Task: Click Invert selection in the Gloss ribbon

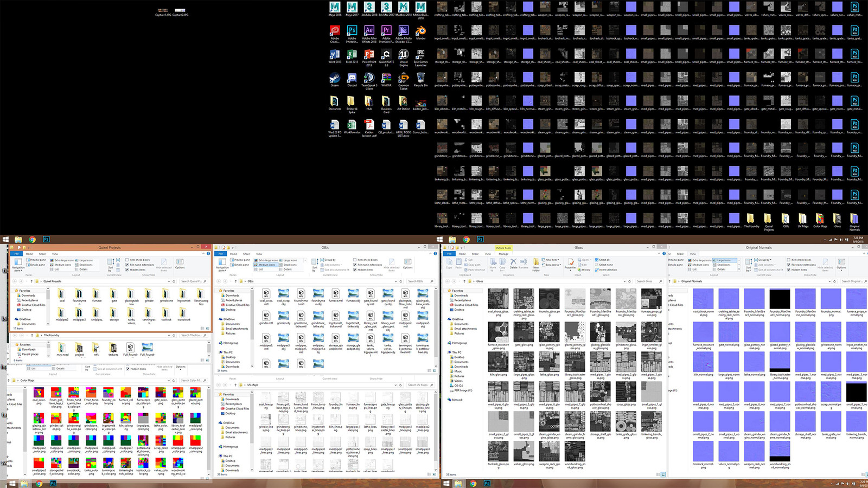Action: [606, 269]
